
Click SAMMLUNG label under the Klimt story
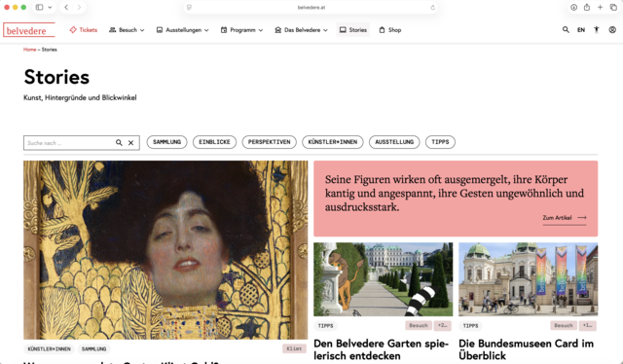(x=93, y=348)
